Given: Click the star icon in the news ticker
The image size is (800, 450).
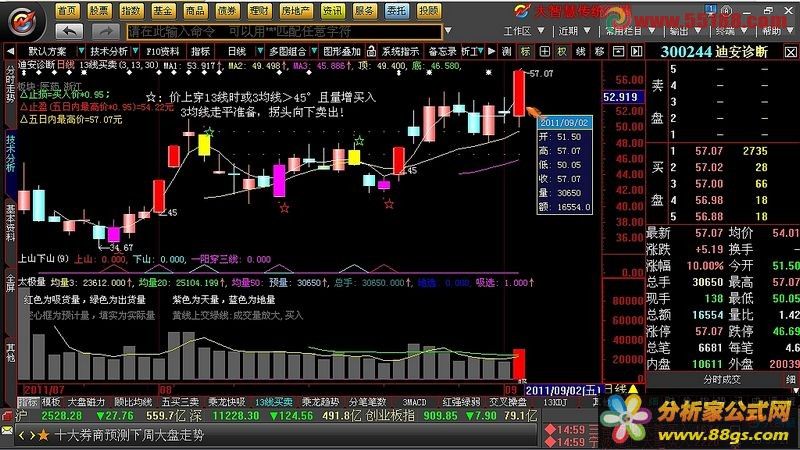Looking at the screenshot, I should pos(43,435).
